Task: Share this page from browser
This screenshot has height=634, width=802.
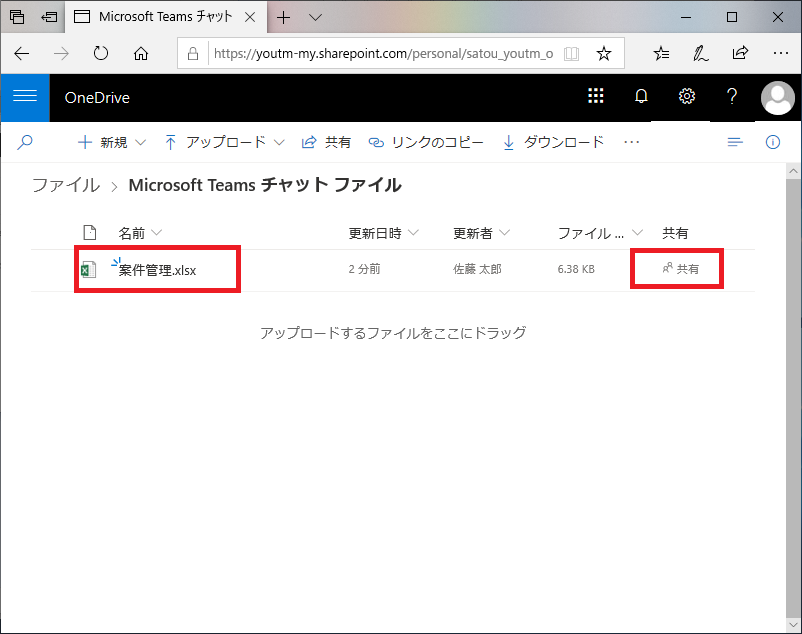Action: tap(740, 53)
